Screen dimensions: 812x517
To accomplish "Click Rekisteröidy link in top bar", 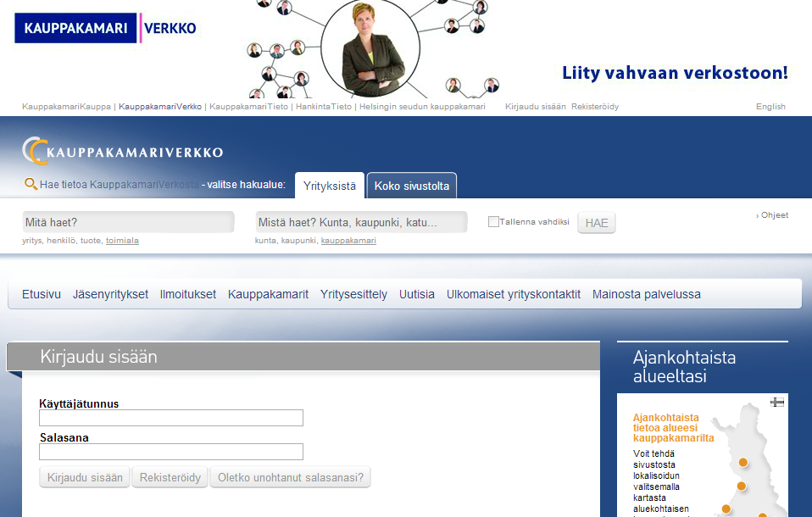I will coord(595,107).
